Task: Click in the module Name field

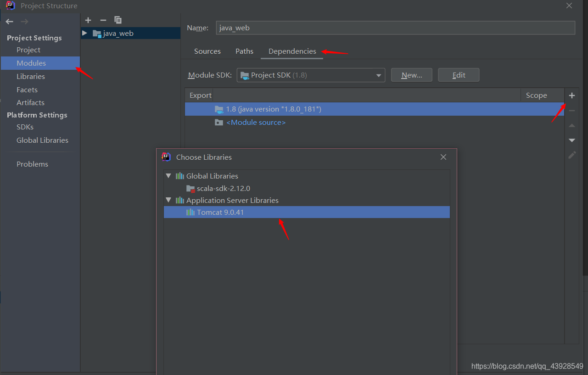Action: pyautogui.click(x=396, y=28)
